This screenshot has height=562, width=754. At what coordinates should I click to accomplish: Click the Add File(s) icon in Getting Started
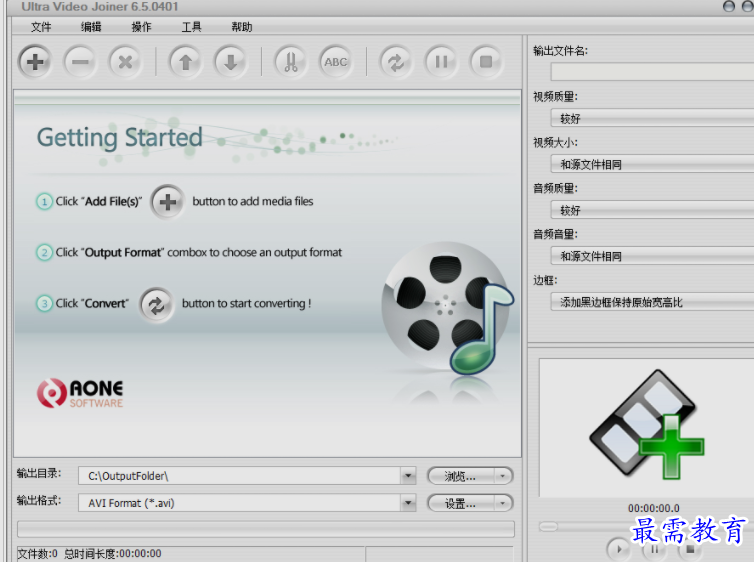[167, 202]
